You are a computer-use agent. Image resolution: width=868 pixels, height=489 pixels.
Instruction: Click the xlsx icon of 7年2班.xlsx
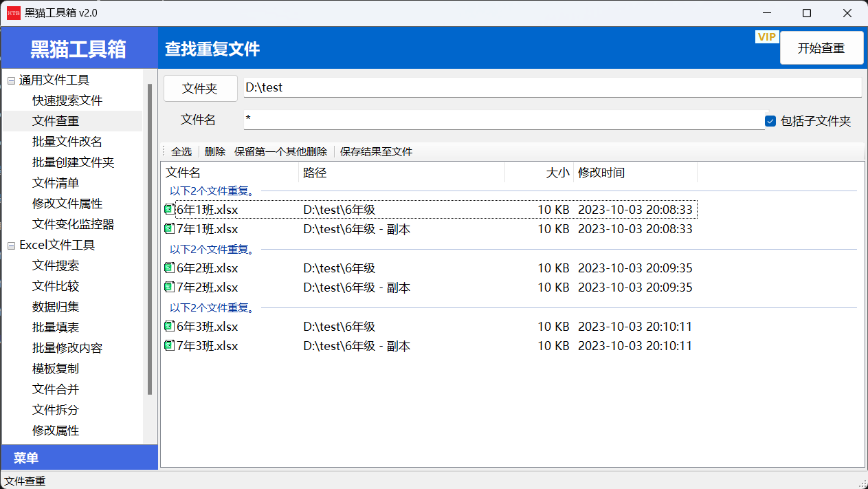169,287
